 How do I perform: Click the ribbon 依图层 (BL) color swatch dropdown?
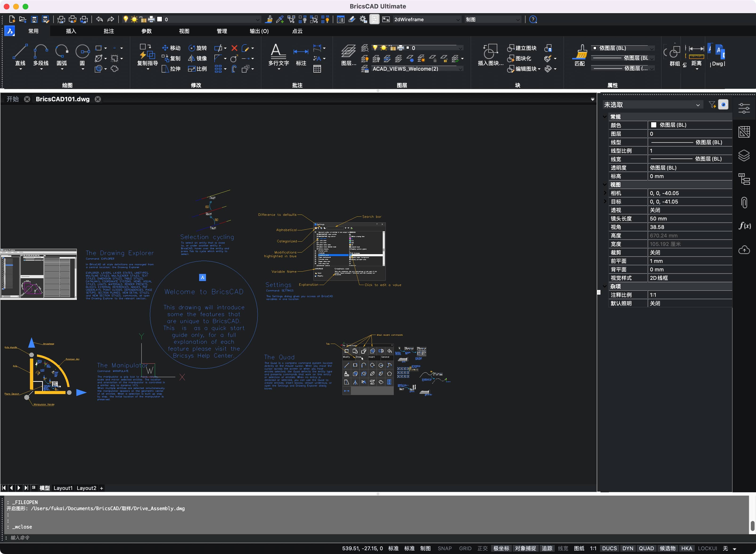(622, 48)
